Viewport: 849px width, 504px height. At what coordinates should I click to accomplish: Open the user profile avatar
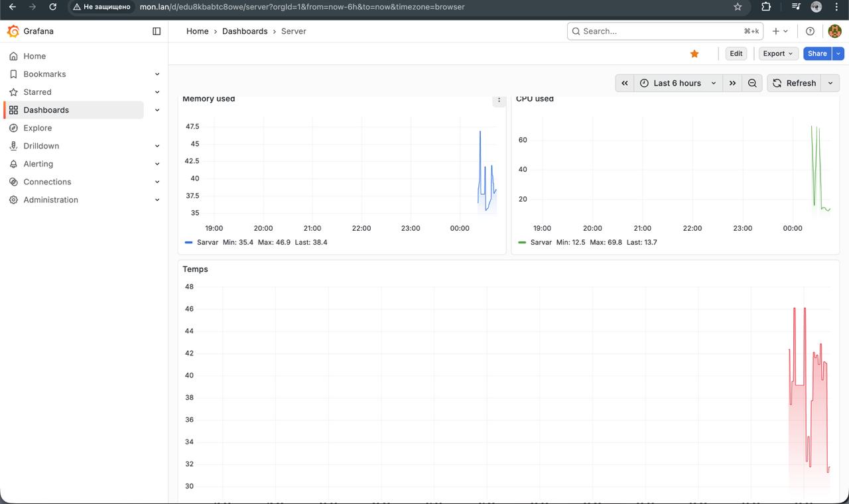point(834,31)
